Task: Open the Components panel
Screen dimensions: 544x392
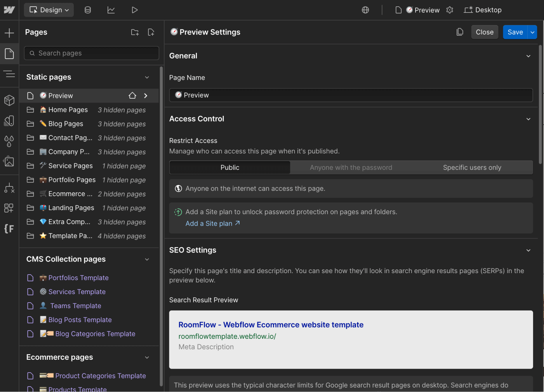Action: pos(9,100)
